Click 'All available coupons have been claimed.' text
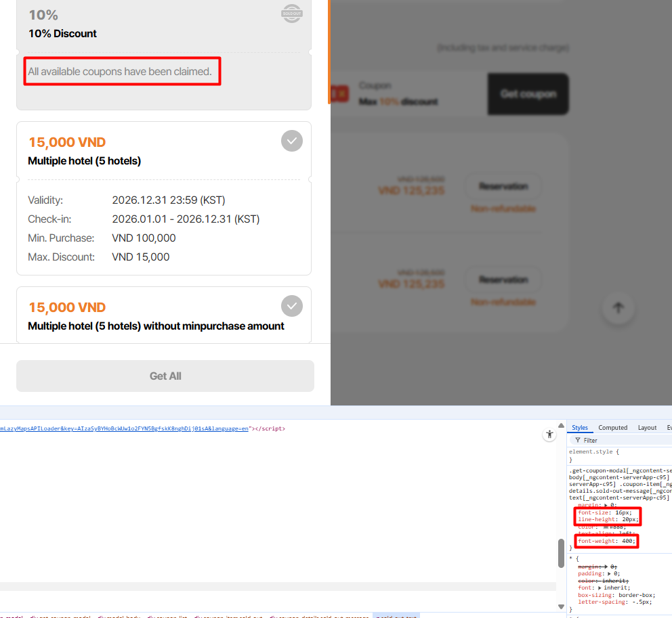 pyautogui.click(x=120, y=72)
